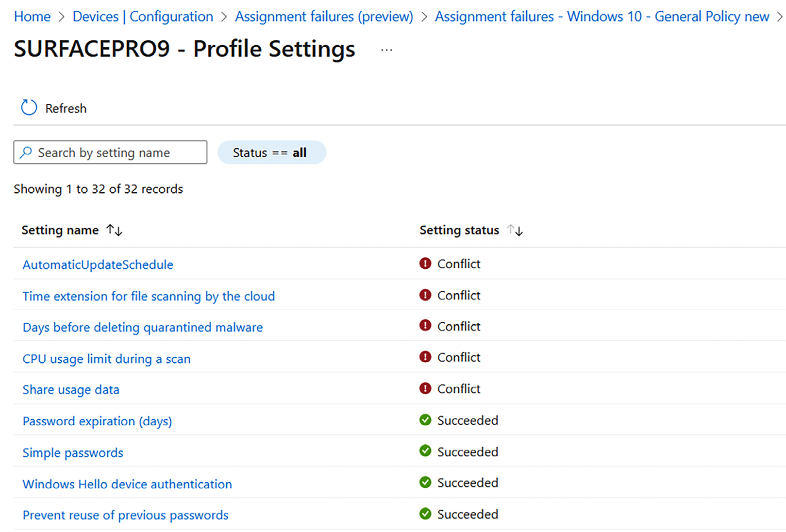The height and width of the screenshot is (532, 786).
Task: Sort by Setting name column arrows
Action: coord(115,230)
